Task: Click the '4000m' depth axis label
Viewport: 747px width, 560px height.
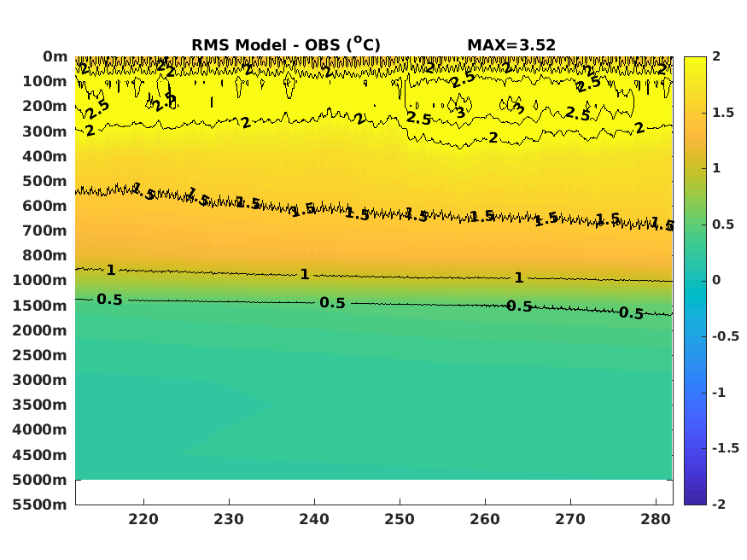Action: pyautogui.click(x=40, y=429)
